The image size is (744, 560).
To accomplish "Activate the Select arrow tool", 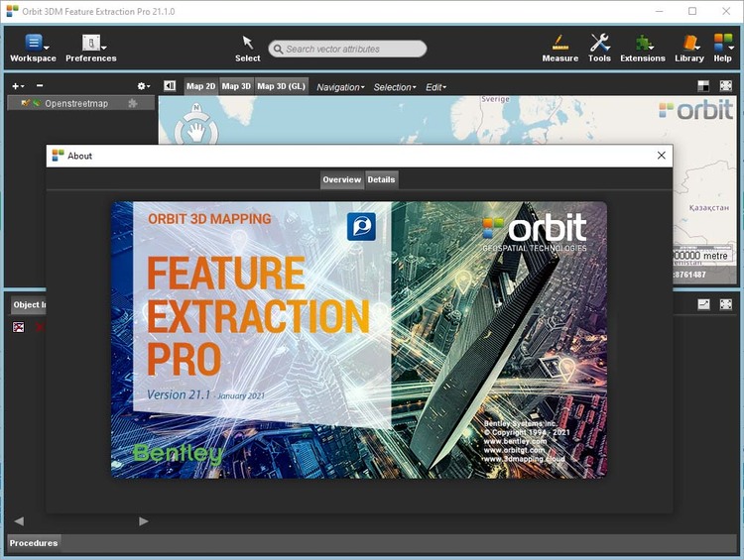I will pos(248,47).
